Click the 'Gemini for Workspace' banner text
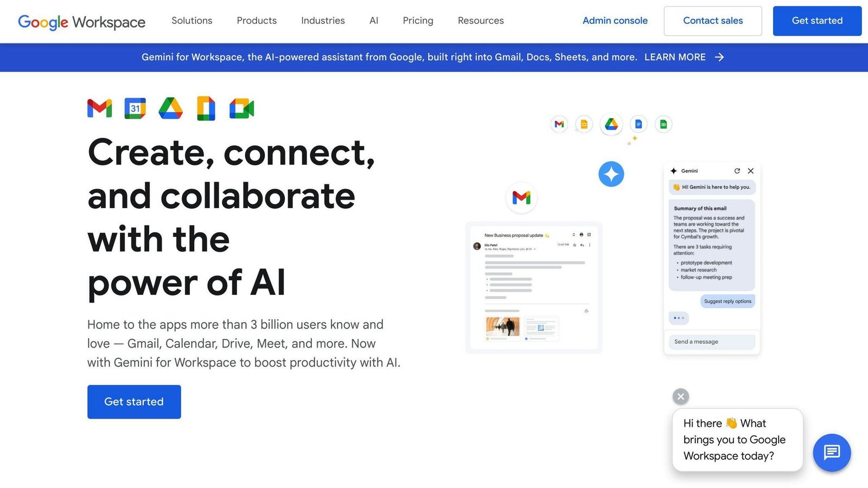 click(389, 57)
